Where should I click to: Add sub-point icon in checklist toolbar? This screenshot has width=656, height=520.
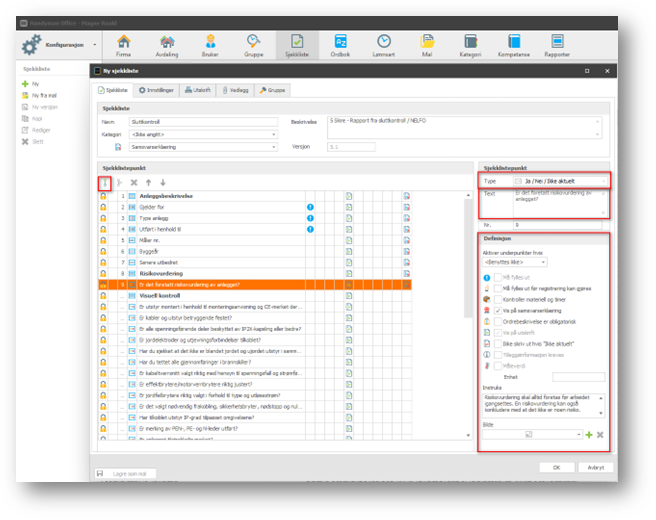pos(120,183)
